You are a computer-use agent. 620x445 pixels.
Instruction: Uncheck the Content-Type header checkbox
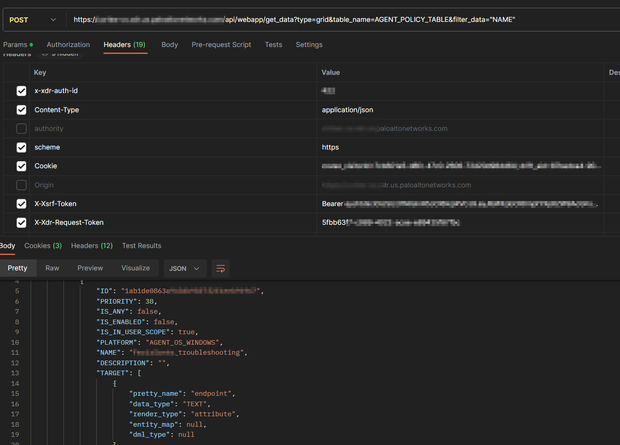click(x=22, y=110)
